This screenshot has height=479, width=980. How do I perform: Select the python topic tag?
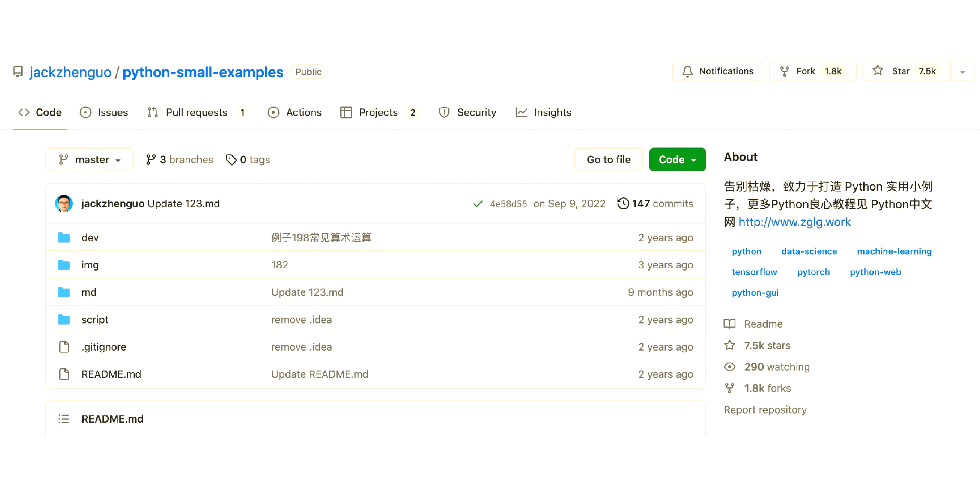(x=746, y=251)
